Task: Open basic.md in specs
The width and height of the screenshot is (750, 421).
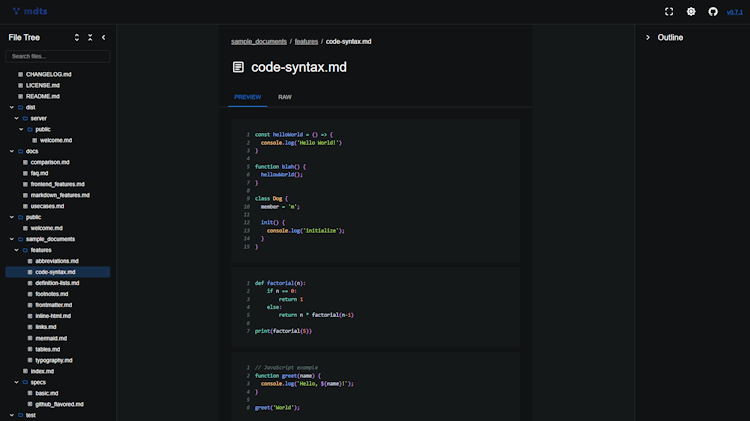Action: point(46,393)
